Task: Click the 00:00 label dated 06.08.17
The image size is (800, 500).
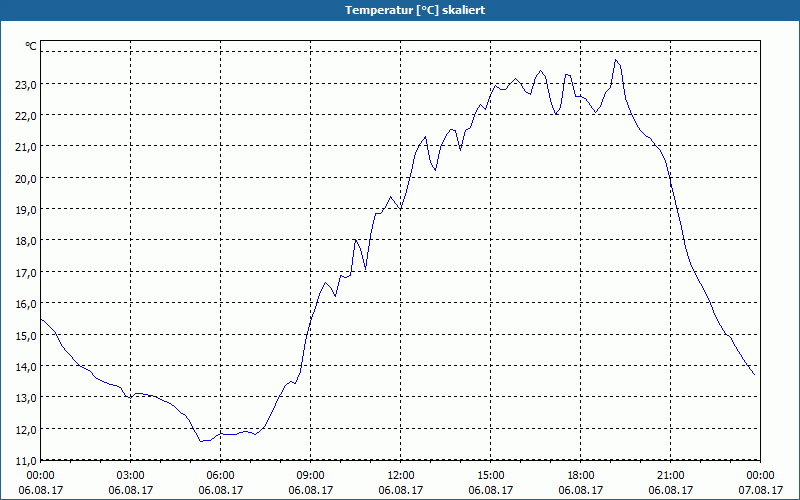Action: [x=41, y=476]
